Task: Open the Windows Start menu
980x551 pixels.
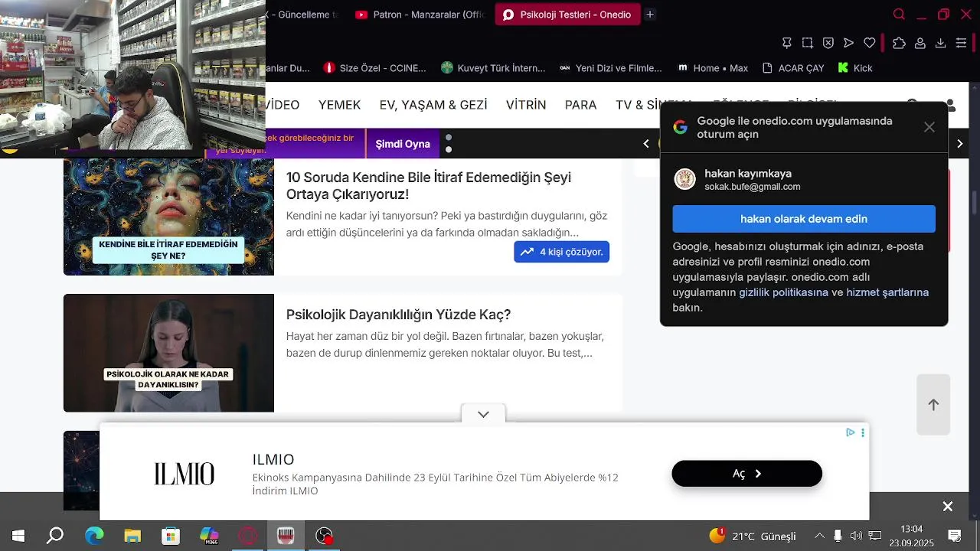Action: [x=18, y=536]
